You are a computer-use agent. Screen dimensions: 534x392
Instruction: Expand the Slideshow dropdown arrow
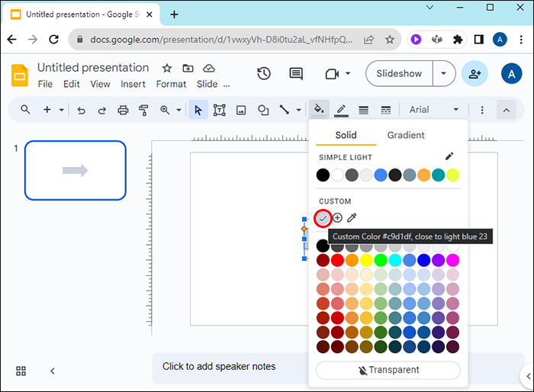(444, 73)
